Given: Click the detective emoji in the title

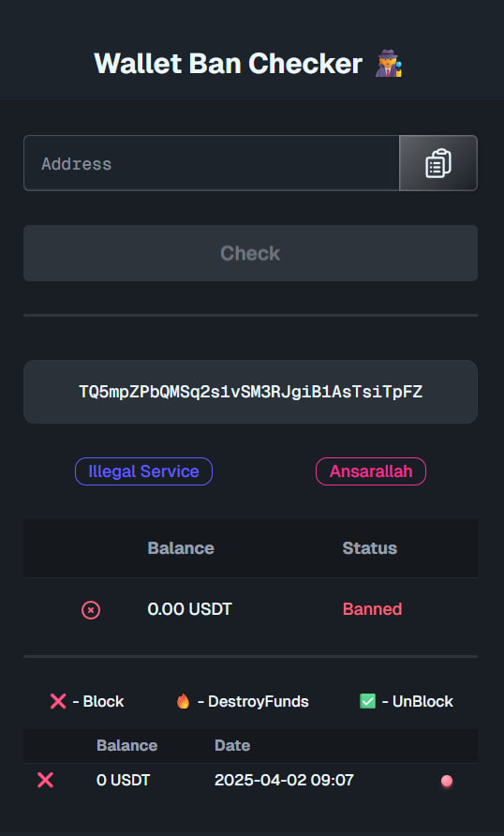Looking at the screenshot, I should tap(389, 64).
